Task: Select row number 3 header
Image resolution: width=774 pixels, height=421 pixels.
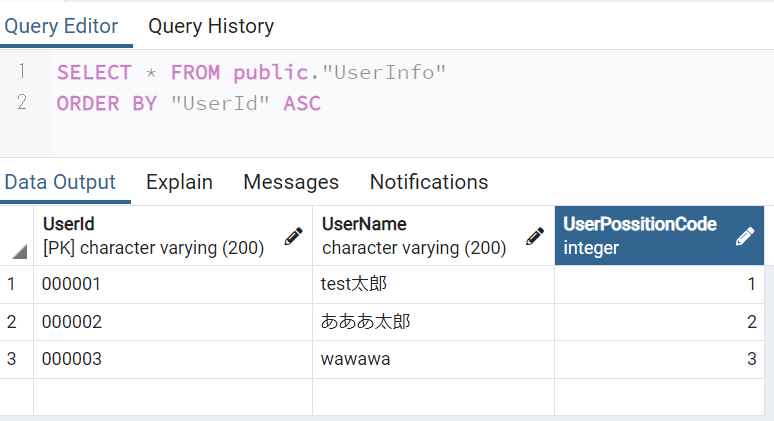Action: (12, 359)
